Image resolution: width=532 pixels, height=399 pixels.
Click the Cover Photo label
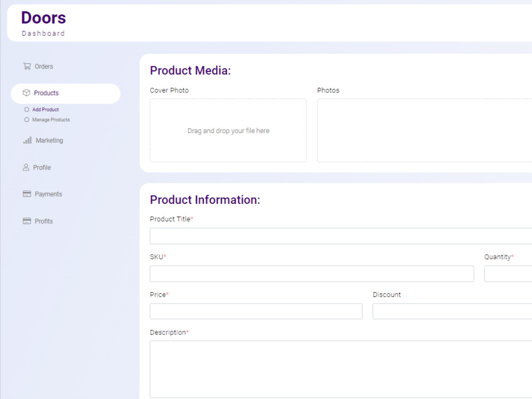169,90
